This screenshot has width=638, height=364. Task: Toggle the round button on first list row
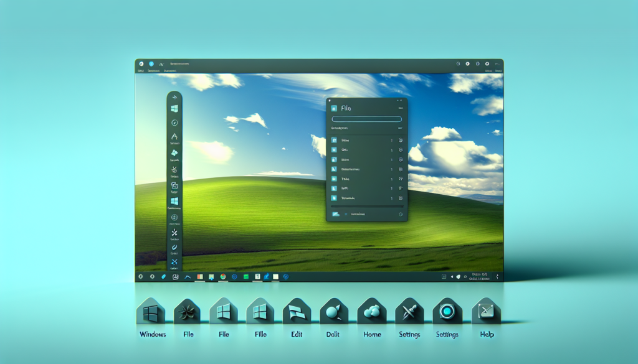tap(401, 141)
